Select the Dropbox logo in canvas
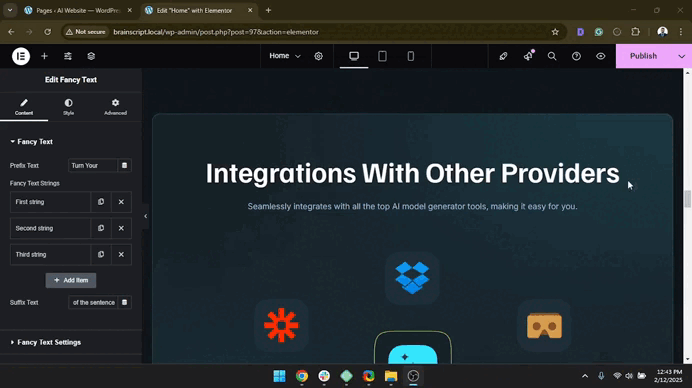The image size is (692, 388). click(412, 278)
